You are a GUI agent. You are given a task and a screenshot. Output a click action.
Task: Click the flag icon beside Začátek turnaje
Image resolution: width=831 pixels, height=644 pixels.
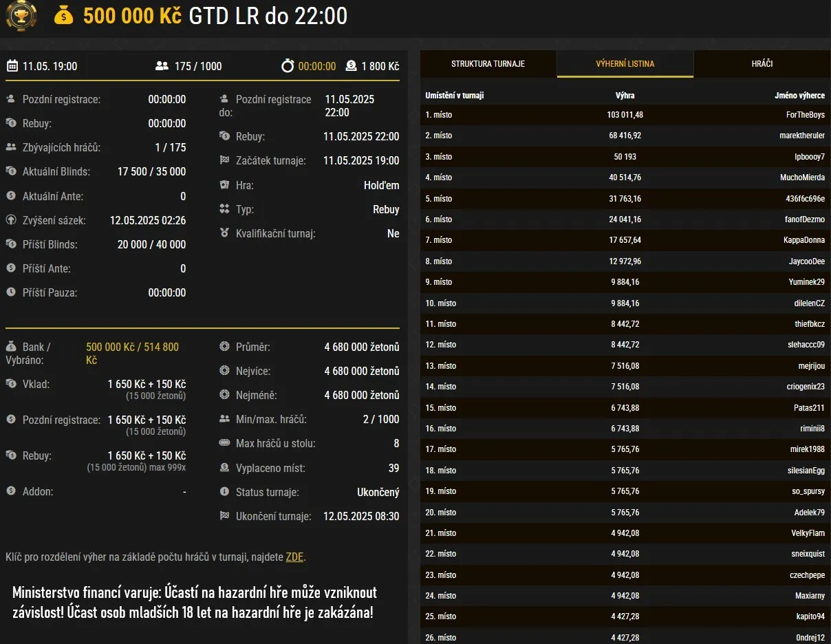[x=223, y=160]
